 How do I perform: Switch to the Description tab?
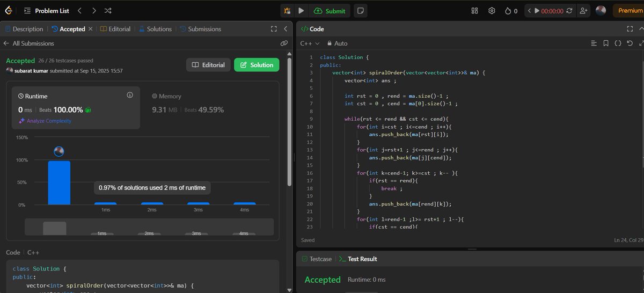24,29
